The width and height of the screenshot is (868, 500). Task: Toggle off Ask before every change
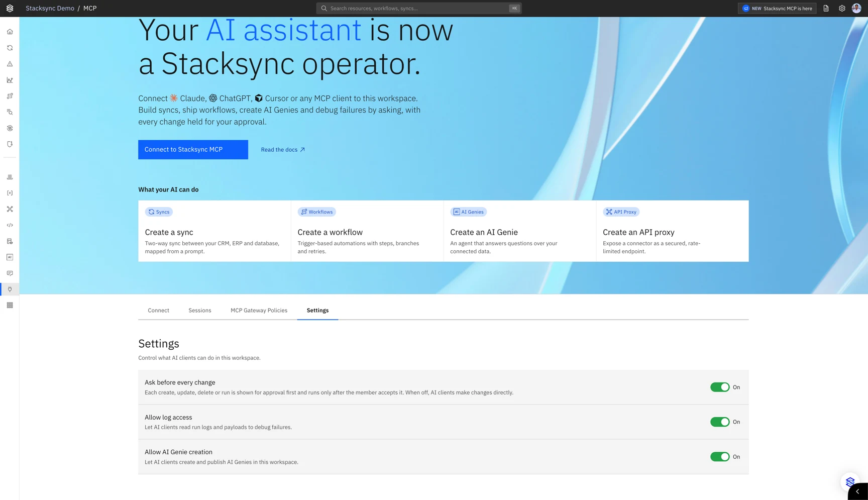(720, 387)
